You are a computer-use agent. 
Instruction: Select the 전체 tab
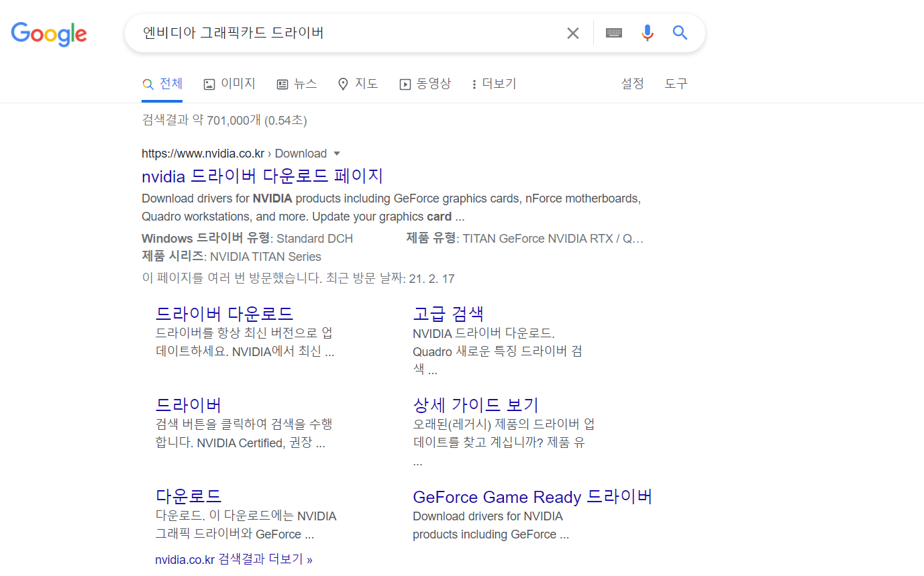click(162, 84)
